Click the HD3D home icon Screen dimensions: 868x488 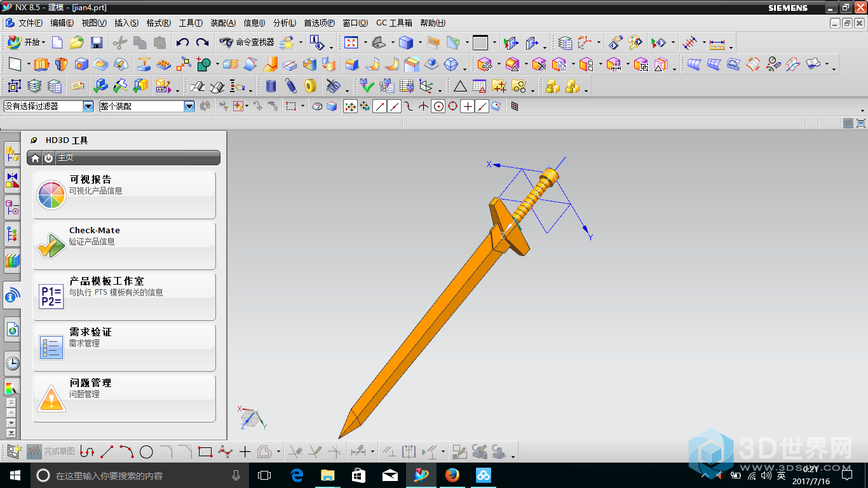36,158
